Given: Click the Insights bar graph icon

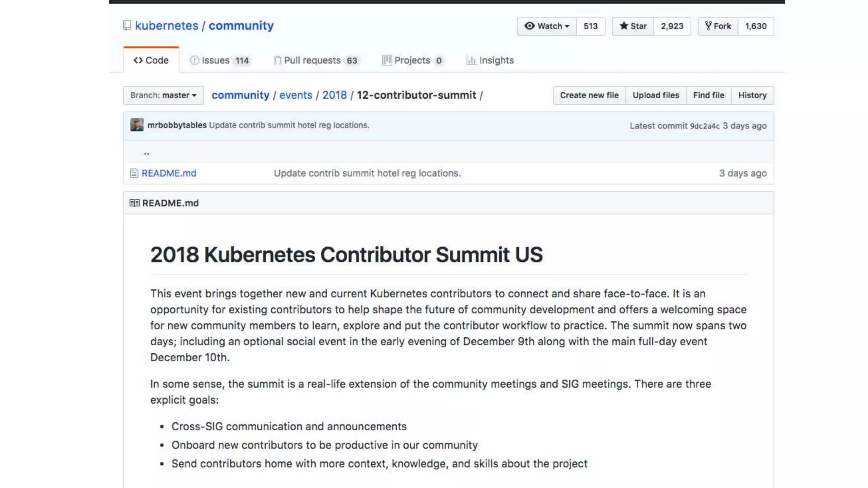Looking at the screenshot, I should point(471,61).
